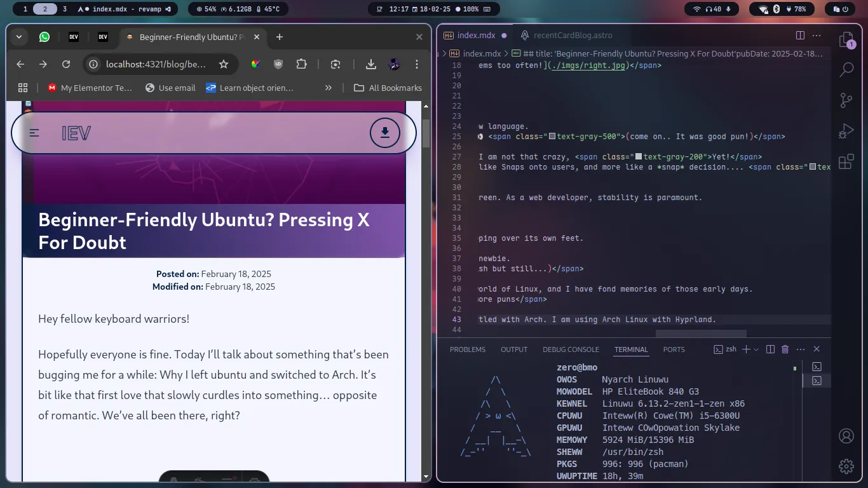Viewport: 868px width, 488px height.
Task: Reload the blog page in the browser
Action: tap(65, 64)
